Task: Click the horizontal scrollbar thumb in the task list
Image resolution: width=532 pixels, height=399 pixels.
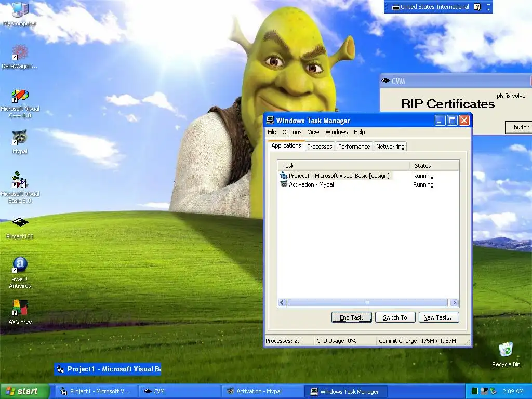Action: [367, 303]
